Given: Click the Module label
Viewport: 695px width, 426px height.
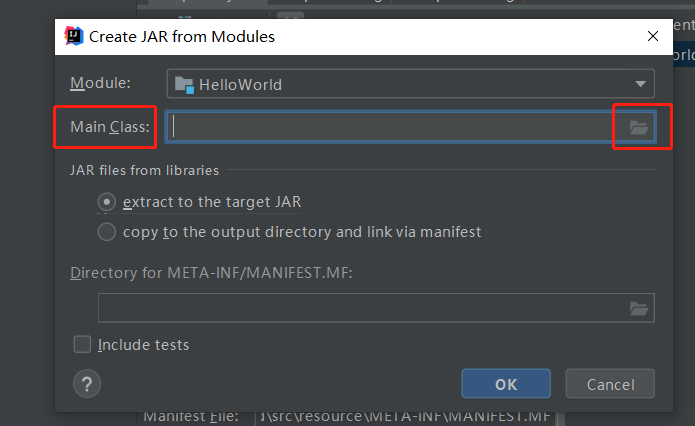Looking at the screenshot, I should tap(100, 83).
